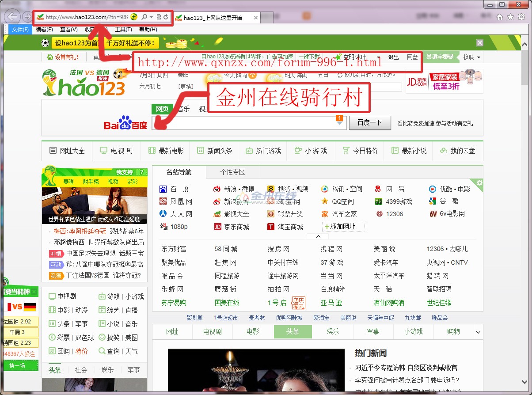Open the browser Home icon
Image resolution: width=532 pixels, height=395 pixels.
[500, 17]
